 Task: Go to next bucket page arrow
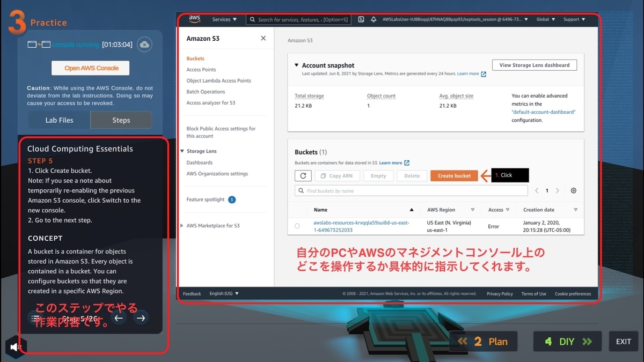coord(558,190)
